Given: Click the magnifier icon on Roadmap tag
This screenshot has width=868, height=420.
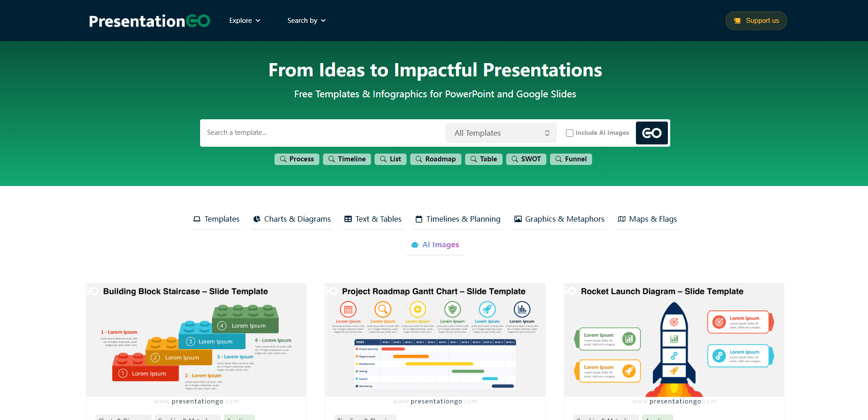Looking at the screenshot, I should pos(419,159).
